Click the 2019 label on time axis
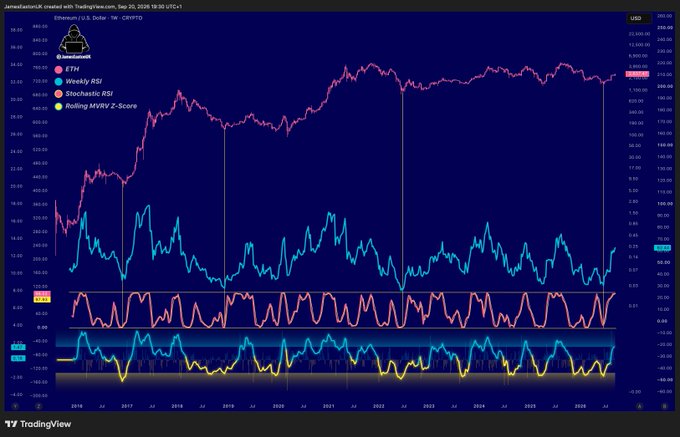The height and width of the screenshot is (437, 680). click(228, 406)
